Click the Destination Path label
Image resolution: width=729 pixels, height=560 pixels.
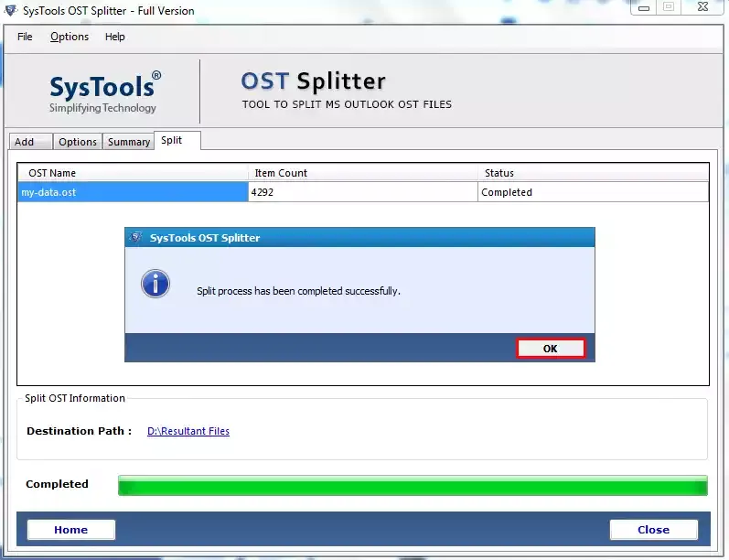click(x=79, y=431)
